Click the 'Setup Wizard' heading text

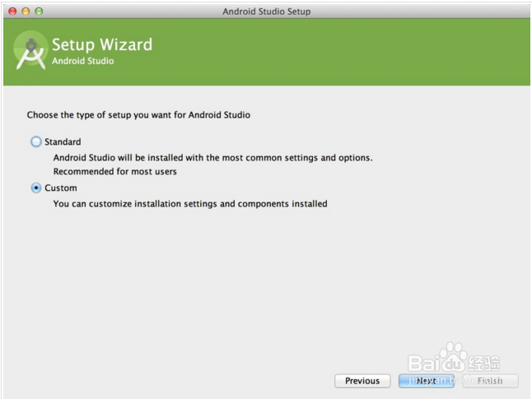coord(102,44)
